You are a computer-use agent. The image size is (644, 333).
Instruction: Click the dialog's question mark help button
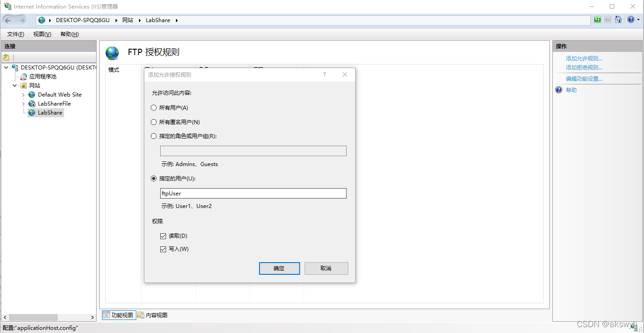click(324, 74)
